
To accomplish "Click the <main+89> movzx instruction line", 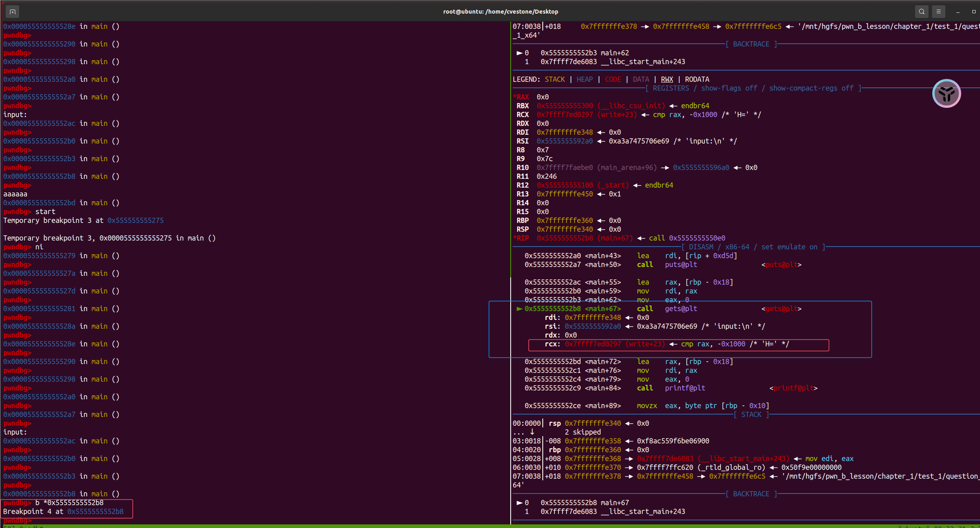I will tap(647, 406).
